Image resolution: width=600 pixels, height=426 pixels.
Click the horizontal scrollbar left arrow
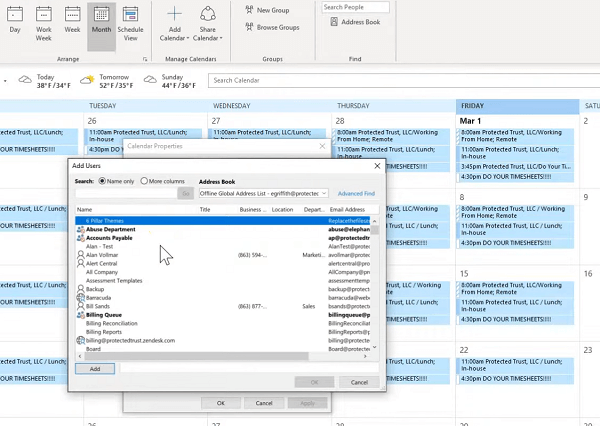point(80,356)
